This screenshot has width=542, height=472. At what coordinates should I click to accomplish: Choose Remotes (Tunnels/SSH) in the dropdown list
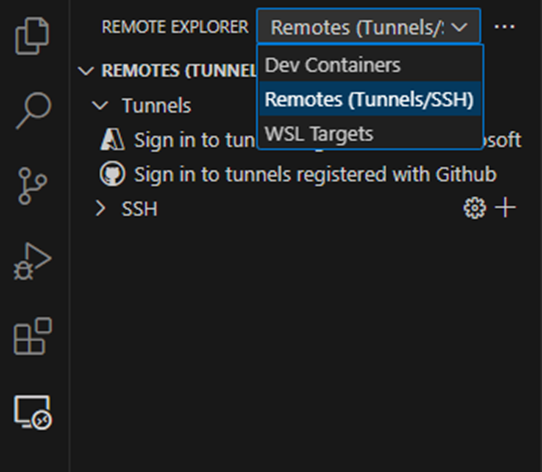(x=370, y=99)
